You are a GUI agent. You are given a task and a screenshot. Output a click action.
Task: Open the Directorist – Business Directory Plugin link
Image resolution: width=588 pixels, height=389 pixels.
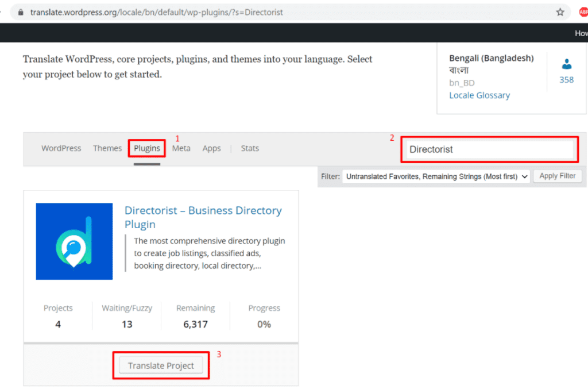(203, 217)
